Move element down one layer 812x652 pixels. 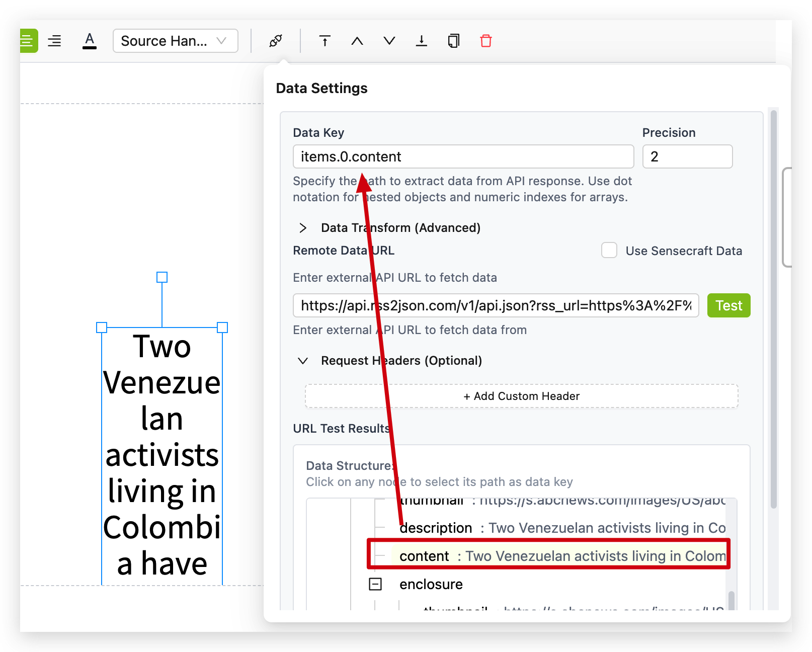[389, 41]
